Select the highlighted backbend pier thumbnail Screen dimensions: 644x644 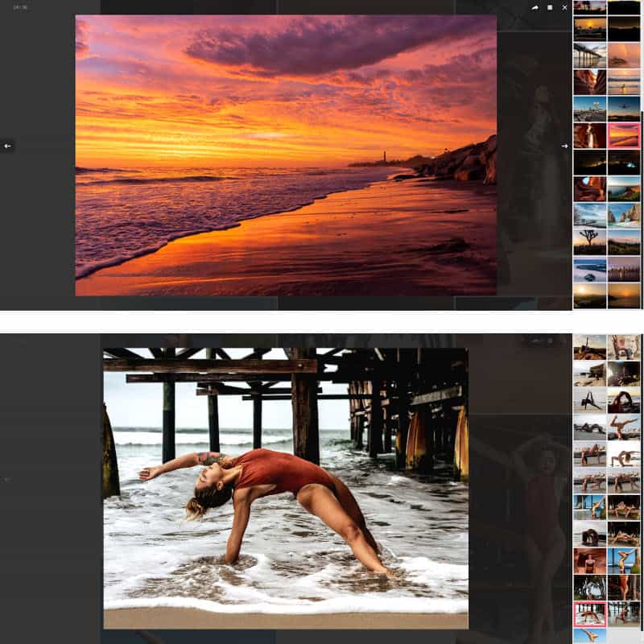[x=589, y=614]
